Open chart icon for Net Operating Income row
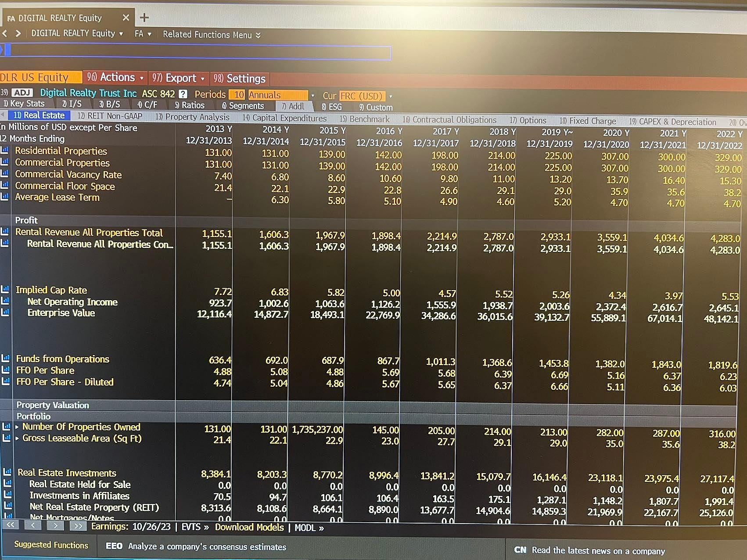This screenshot has height=560, width=747. [5, 301]
